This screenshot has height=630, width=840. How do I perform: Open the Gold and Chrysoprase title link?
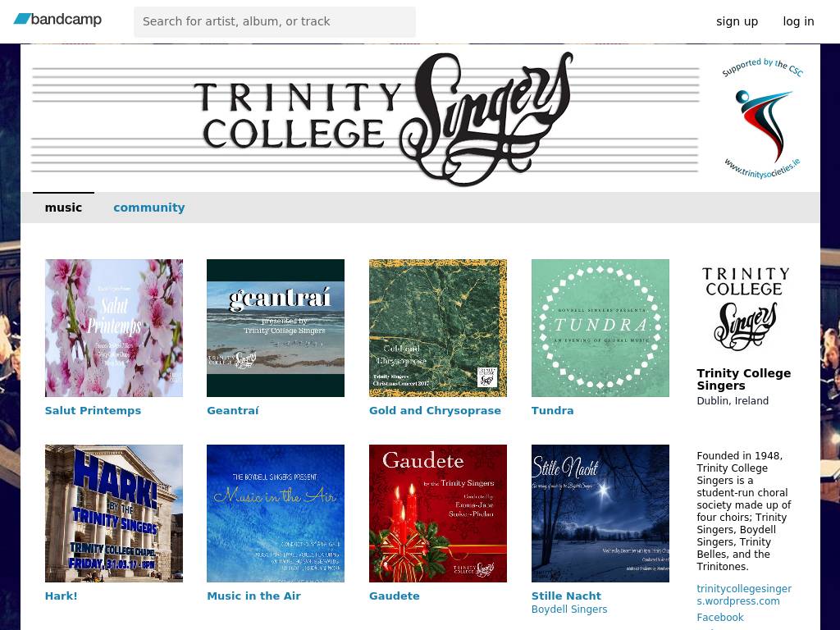click(x=435, y=410)
